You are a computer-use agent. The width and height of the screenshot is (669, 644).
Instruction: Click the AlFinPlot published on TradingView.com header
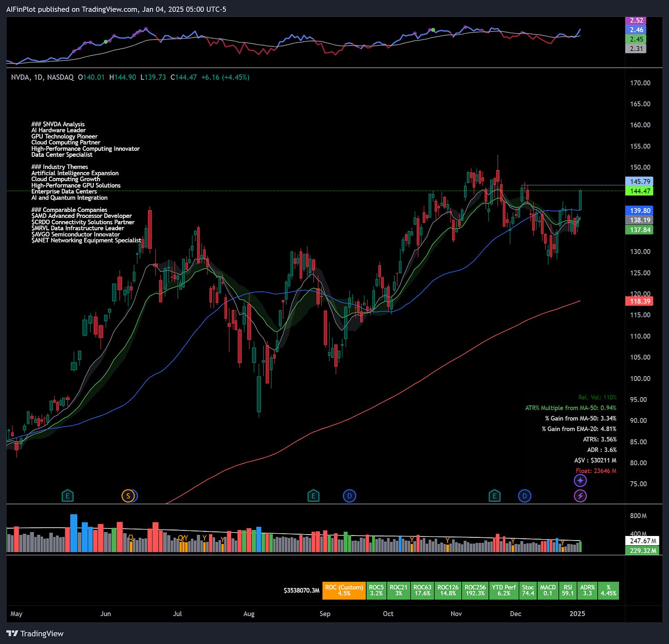(x=116, y=9)
